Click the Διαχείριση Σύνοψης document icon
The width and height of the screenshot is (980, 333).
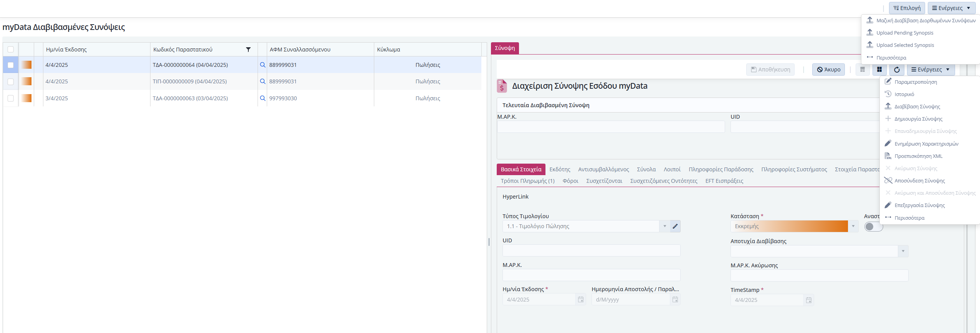[502, 86]
